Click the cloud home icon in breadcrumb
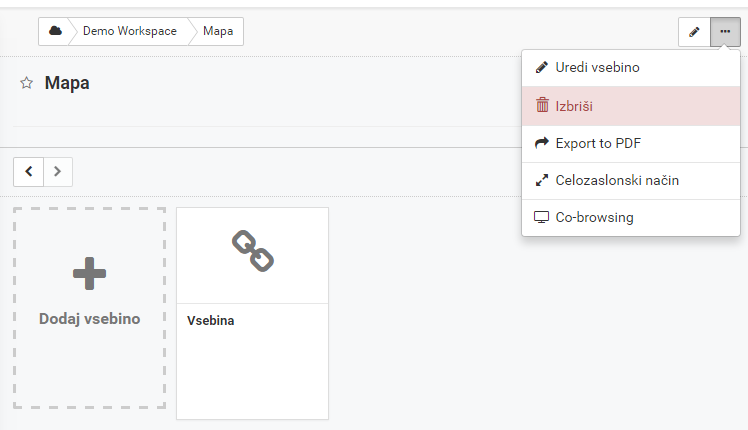Viewport: 748px width, 430px height. pos(55,31)
